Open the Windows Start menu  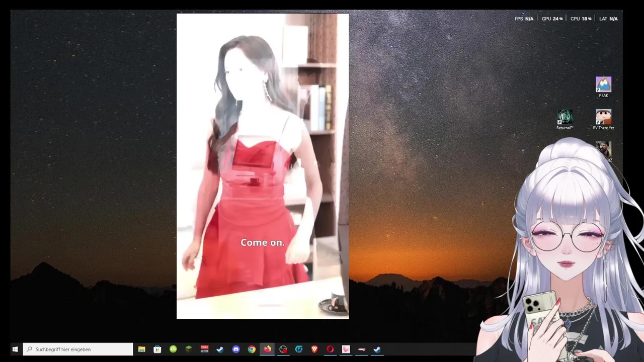(x=15, y=349)
